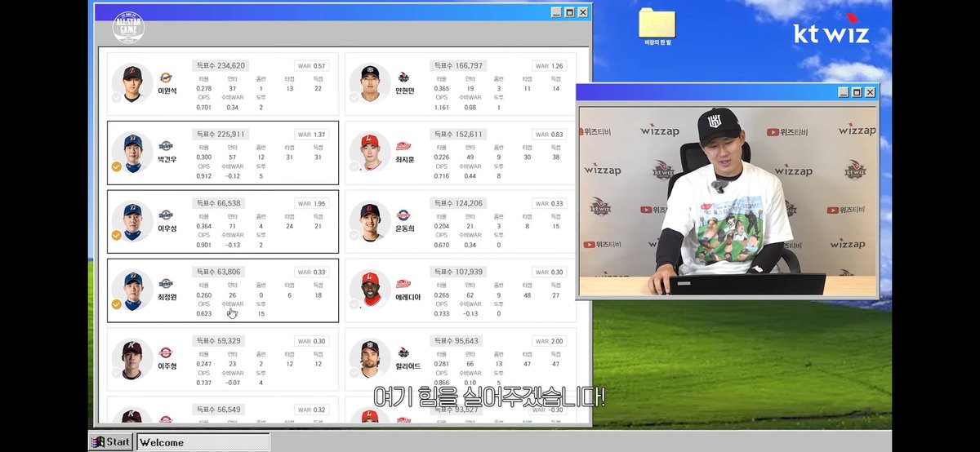Uncheck the gold vote mark for 최정원
The width and height of the screenshot is (980, 452).
117,304
